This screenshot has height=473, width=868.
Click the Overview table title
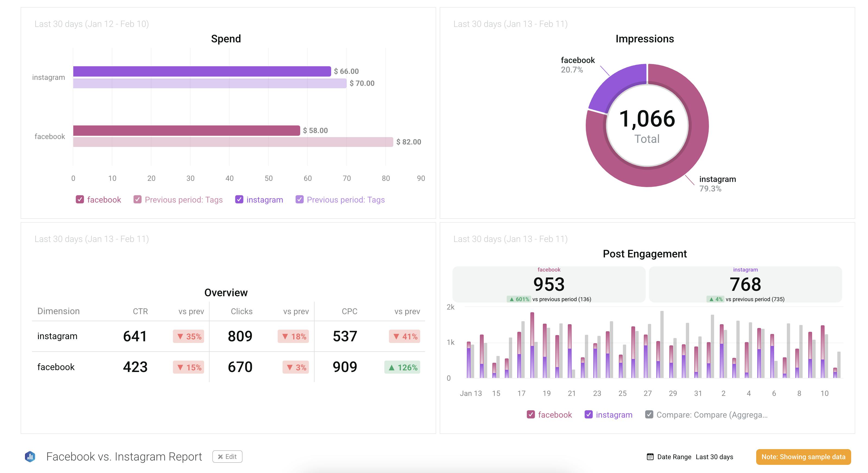[226, 293]
